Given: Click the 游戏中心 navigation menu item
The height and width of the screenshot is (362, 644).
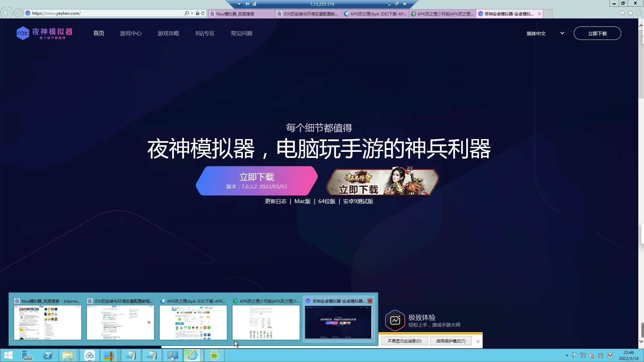Looking at the screenshot, I should [131, 33].
